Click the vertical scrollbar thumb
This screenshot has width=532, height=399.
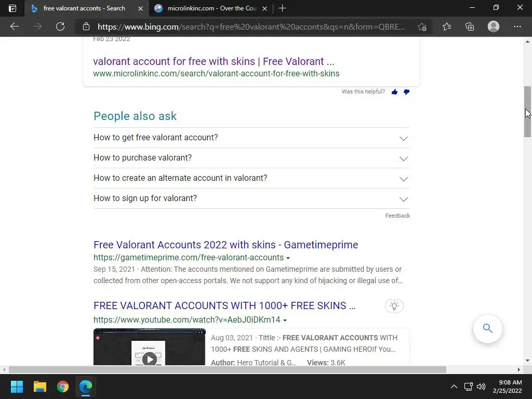(527, 112)
